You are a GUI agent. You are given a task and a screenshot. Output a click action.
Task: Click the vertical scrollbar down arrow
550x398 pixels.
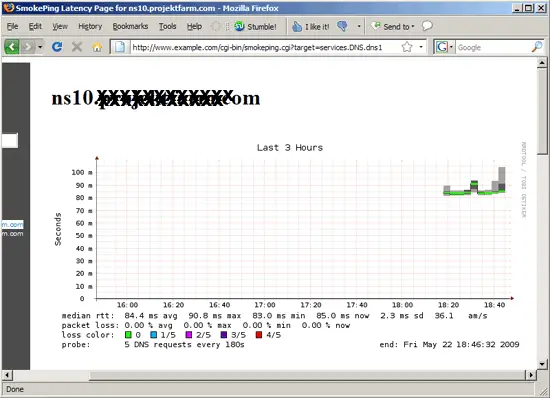coord(542,364)
